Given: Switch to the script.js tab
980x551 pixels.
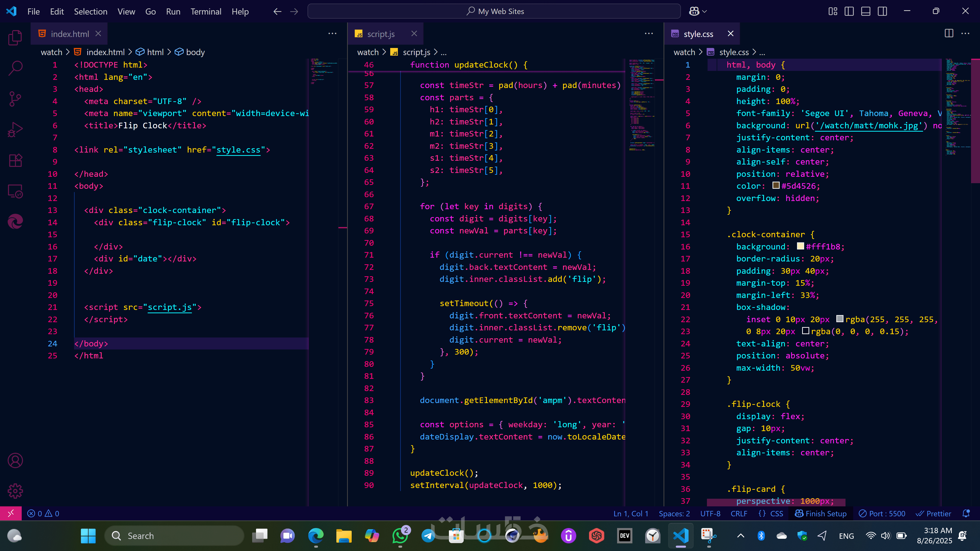Looking at the screenshot, I should [x=381, y=34].
